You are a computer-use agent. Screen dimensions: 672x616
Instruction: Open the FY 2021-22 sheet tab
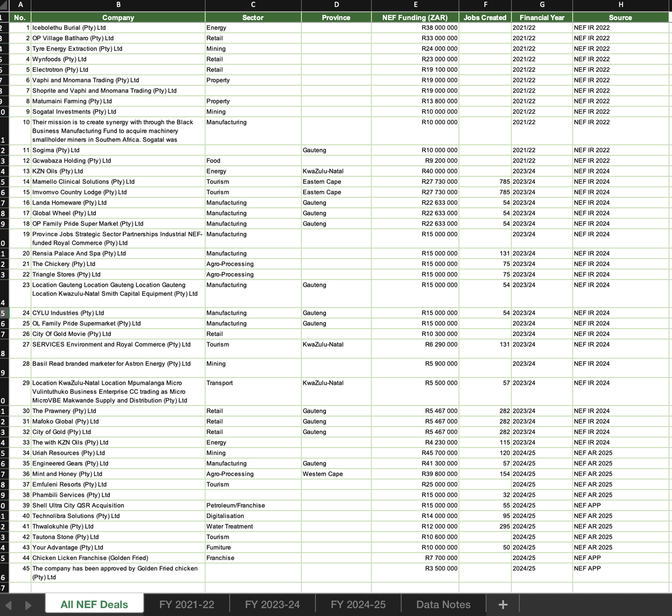pos(186,605)
